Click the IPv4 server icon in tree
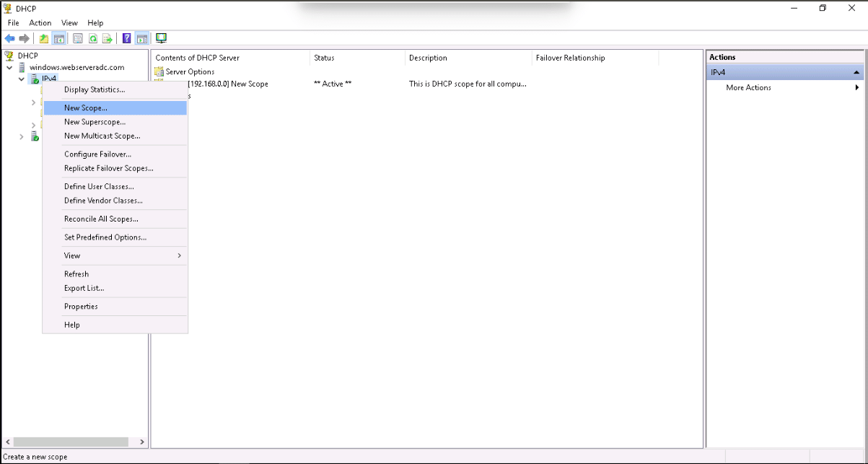 [x=35, y=79]
